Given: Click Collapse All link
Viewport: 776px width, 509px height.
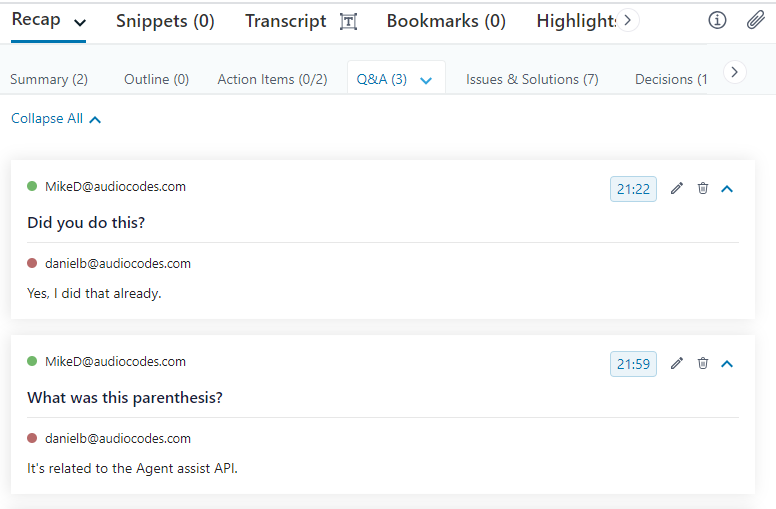Looking at the screenshot, I should pyautogui.click(x=56, y=119).
